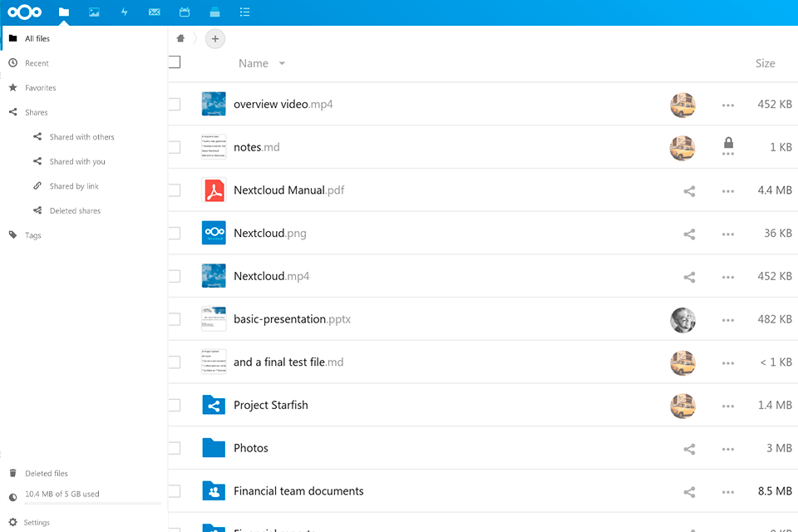Select checkbox for Financial team documents
798x532 pixels.
click(174, 491)
